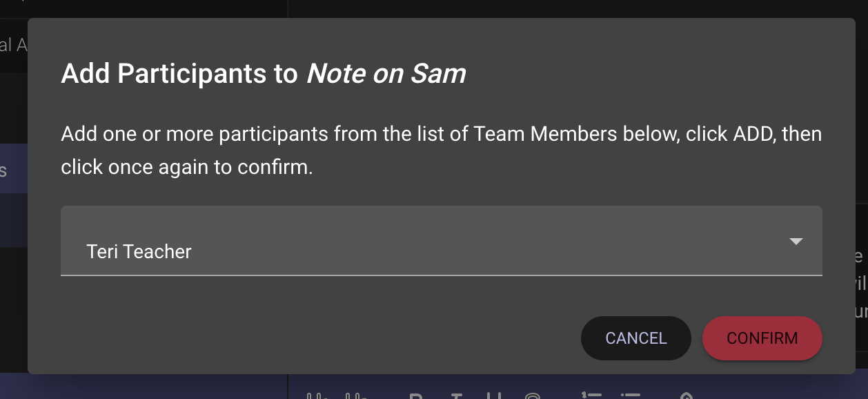Toggle strikethrough formatting in editor toolbar
868x399 pixels.
pyautogui.click(x=532, y=396)
